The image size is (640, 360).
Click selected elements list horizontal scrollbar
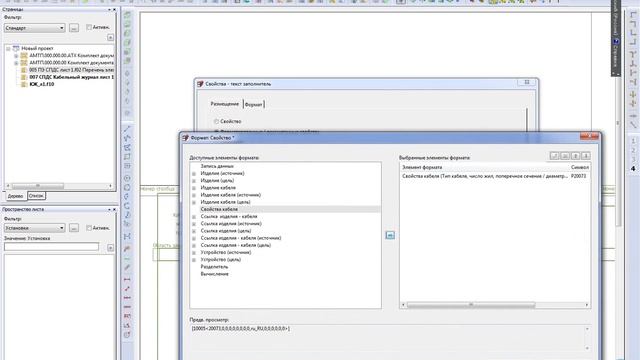(471, 305)
